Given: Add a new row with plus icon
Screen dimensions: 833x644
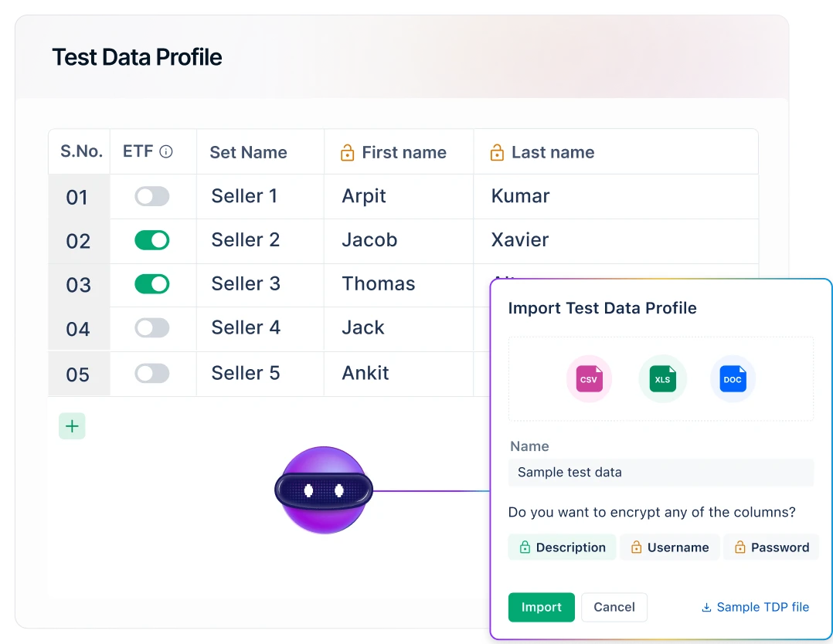Looking at the screenshot, I should (73, 425).
